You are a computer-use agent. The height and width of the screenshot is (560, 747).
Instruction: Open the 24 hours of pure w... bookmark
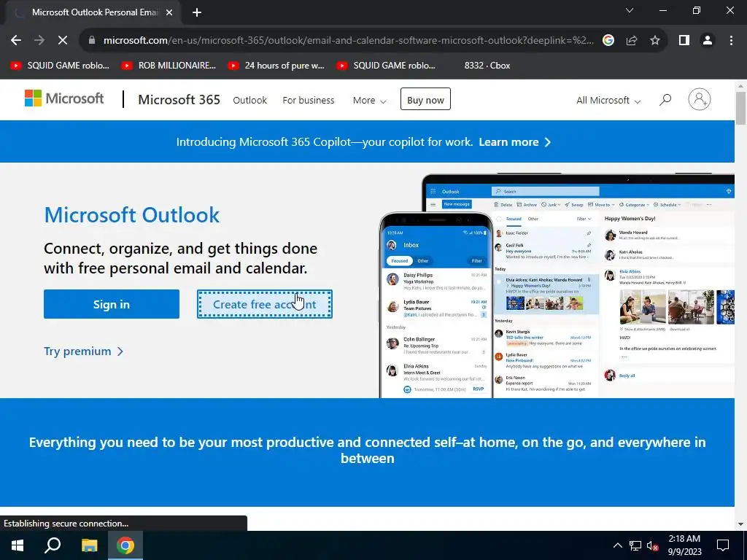coord(276,66)
